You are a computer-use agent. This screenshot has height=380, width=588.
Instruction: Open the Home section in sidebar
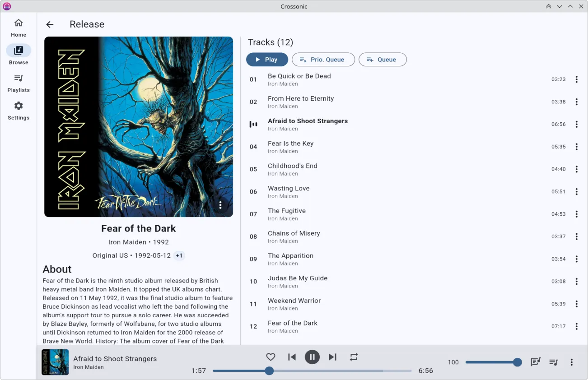(19, 28)
